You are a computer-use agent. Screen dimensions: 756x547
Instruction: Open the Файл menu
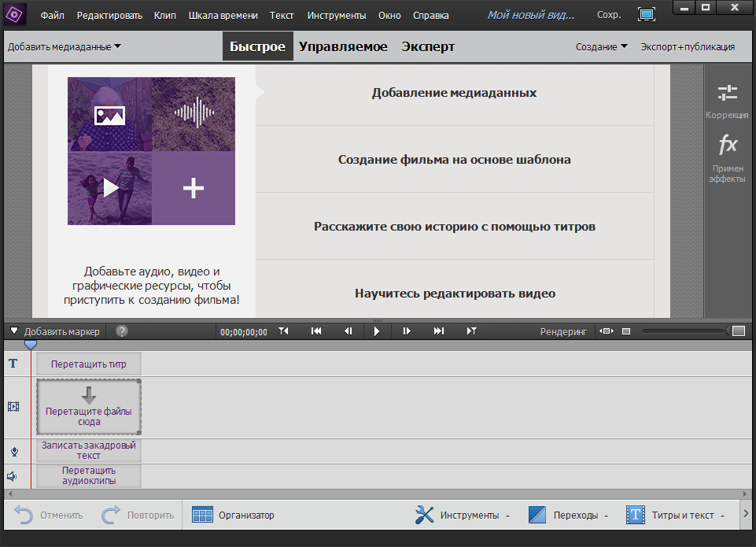point(52,14)
